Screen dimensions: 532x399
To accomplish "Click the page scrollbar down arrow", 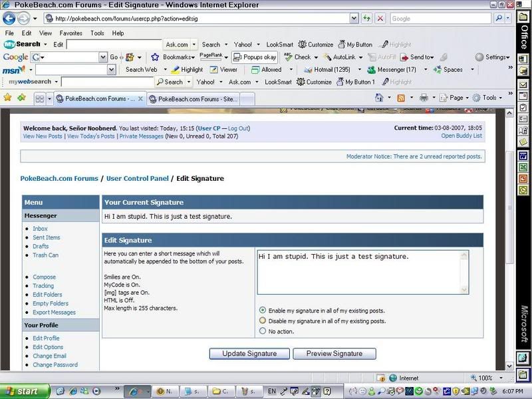I will 509,366.
